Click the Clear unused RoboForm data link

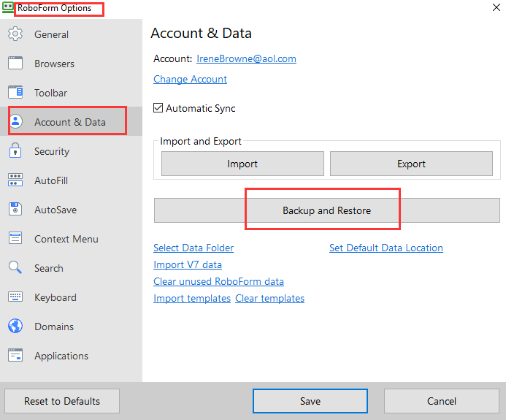coord(218,281)
